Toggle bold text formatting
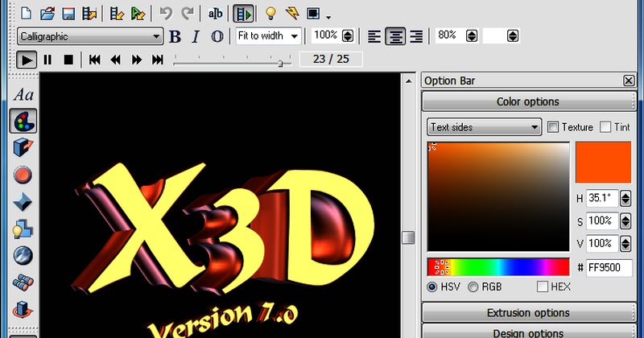Image resolution: width=644 pixels, height=338 pixels. click(175, 36)
